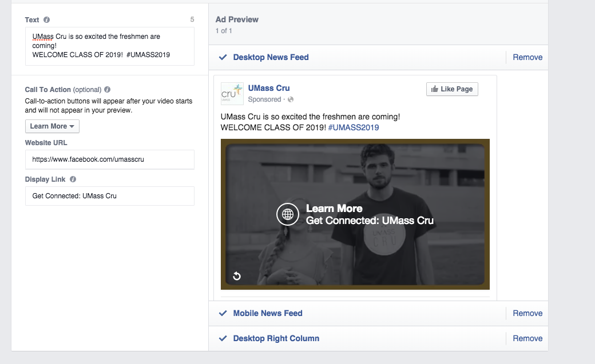Viewport: 595px width, 364px height.
Task: Click the info icon beside Call To Action
Action: coord(108,90)
